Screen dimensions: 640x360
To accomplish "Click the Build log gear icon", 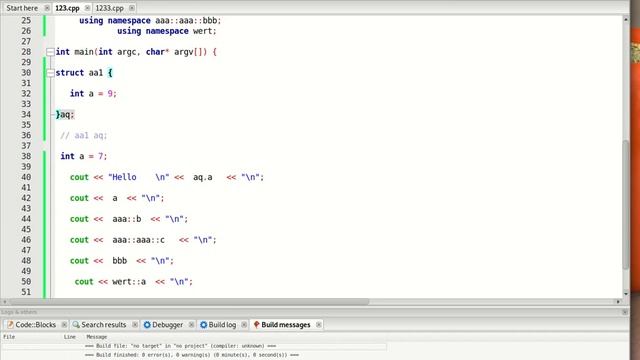I will [203, 324].
